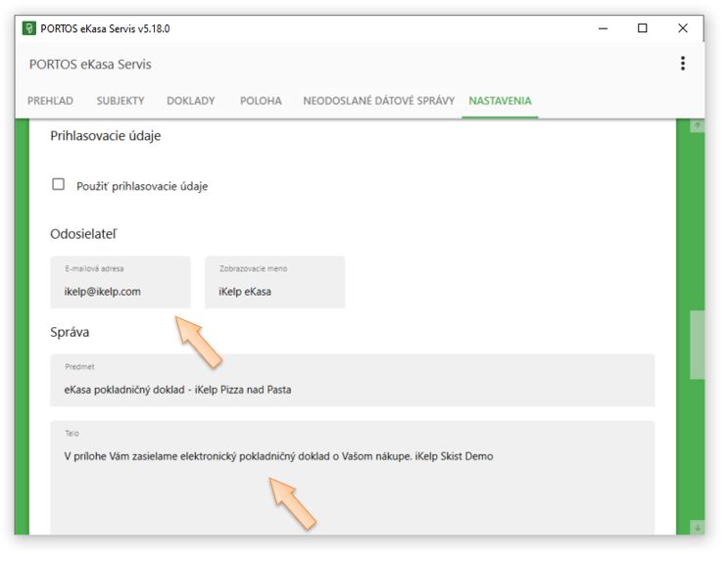This screenshot has height=561, width=728.
Task: Enable the Použiť prihlasovacie údaje checkbox
Action: [59, 184]
